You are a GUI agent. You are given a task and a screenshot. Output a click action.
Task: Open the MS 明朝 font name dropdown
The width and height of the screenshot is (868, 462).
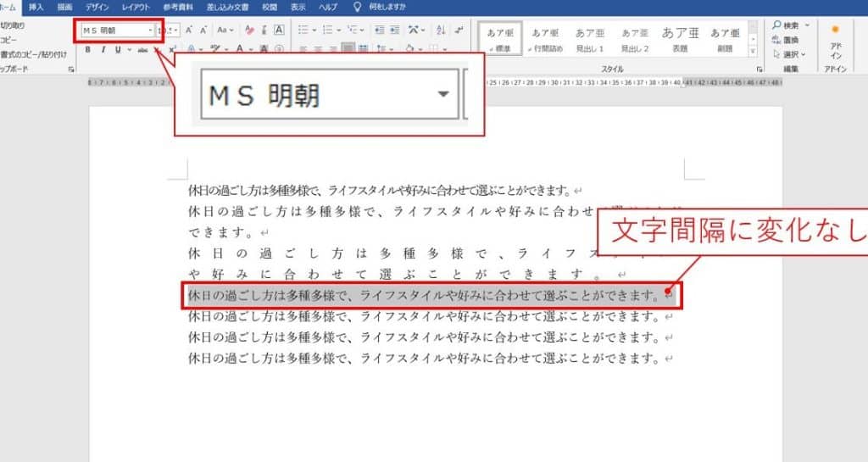click(x=151, y=31)
